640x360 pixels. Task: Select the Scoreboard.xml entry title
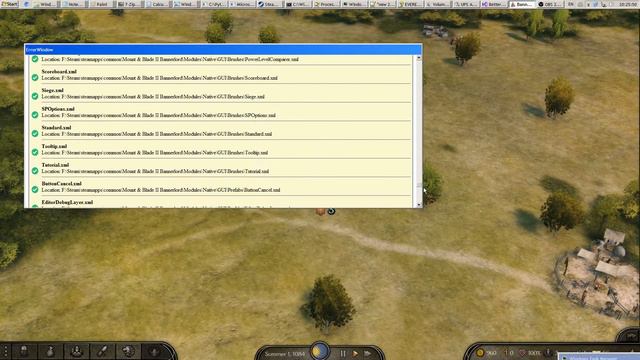coord(59,71)
